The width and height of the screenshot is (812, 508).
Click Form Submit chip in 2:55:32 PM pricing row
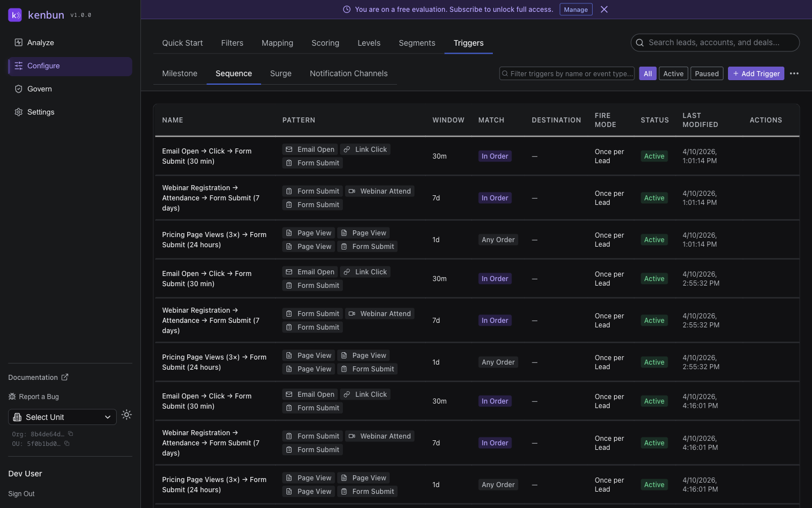[x=367, y=369]
